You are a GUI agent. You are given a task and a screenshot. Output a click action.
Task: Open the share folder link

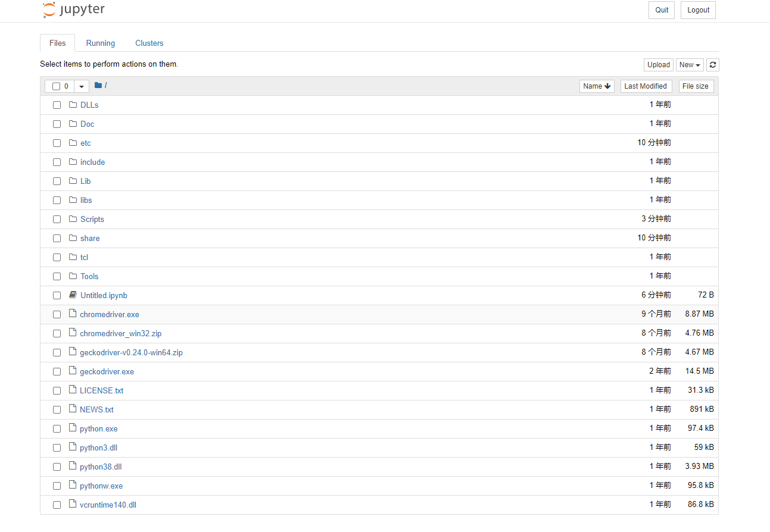(90, 238)
